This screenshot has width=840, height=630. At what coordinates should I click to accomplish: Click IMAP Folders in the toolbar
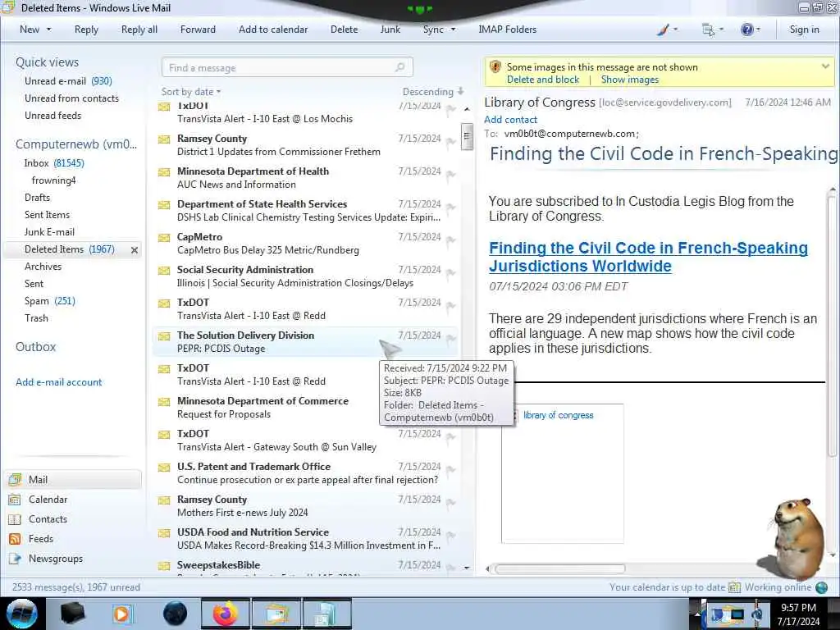click(507, 30)
